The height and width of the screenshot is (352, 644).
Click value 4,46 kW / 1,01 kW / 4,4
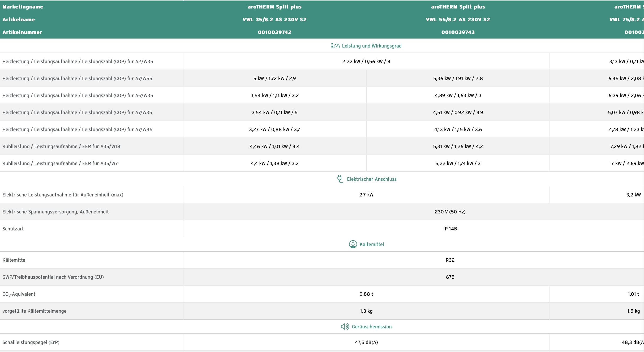pyautogui.click(x=274, y=147)
